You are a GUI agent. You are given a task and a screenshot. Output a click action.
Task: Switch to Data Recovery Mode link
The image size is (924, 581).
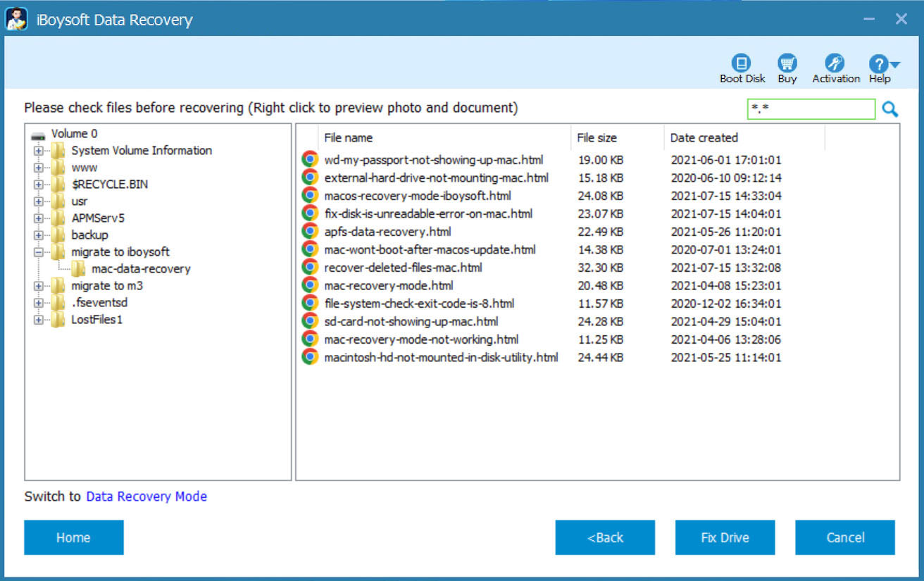[146, 496]
